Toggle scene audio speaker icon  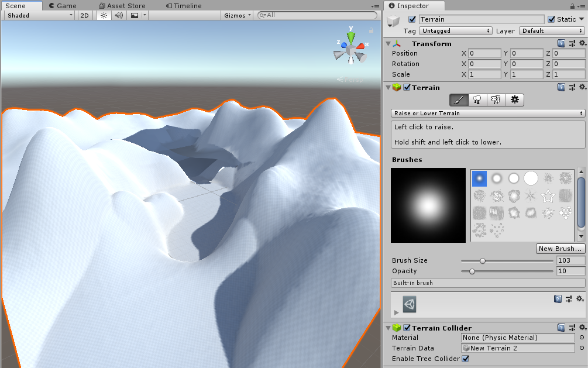tap(119, 15)
